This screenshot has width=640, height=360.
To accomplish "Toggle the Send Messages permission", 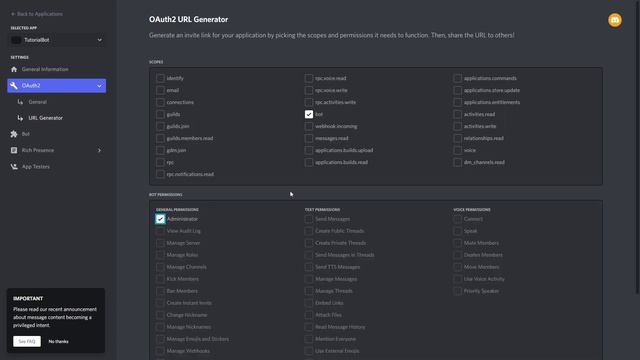I will pos(309,219).
